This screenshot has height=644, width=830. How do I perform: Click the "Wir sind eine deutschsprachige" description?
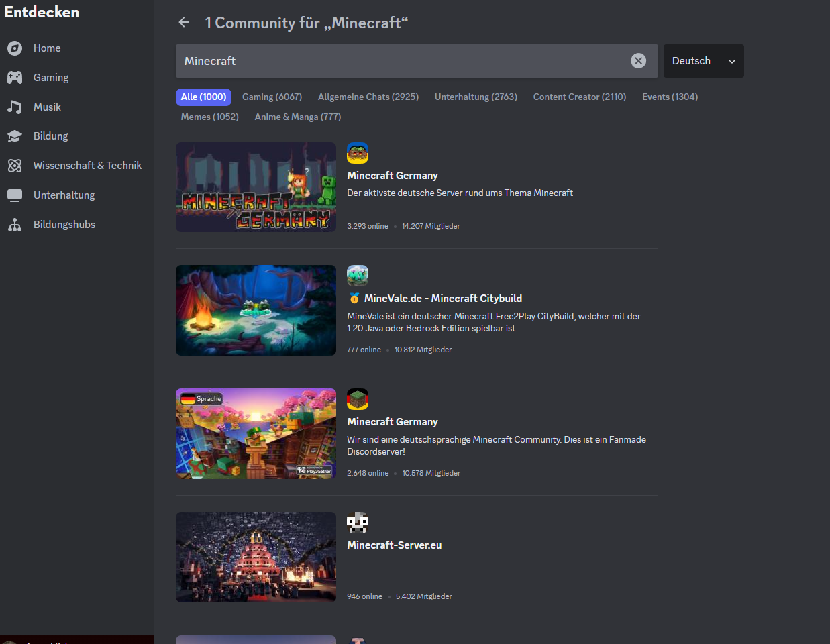(497, 445)
